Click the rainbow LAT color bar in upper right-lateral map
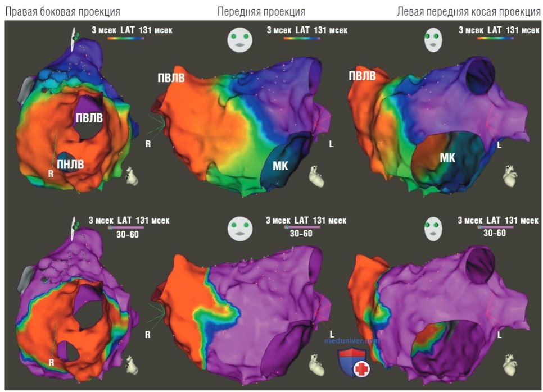This screenshot has height=392, width=543. 125,38
